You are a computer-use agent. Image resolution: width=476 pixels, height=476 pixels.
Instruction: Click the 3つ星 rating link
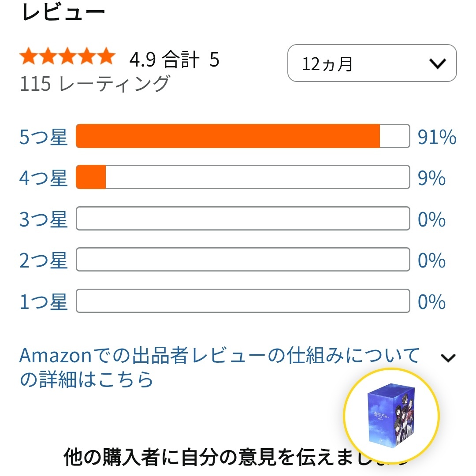(43, 219)
